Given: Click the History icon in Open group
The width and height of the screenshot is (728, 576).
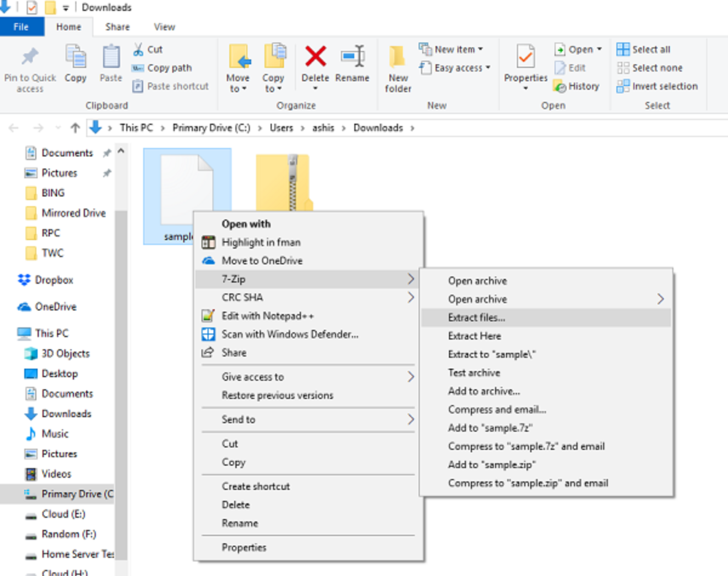Looking at the screenshot, I should (x=559, y=87).
